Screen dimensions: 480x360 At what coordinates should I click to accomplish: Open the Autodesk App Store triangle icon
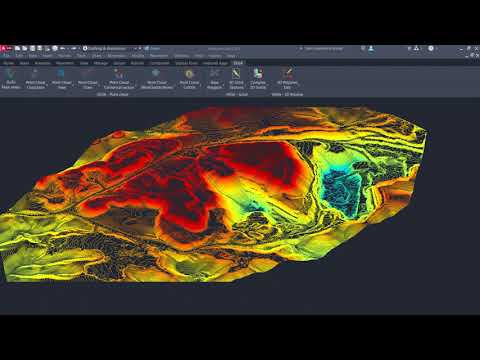coord(416,49)
